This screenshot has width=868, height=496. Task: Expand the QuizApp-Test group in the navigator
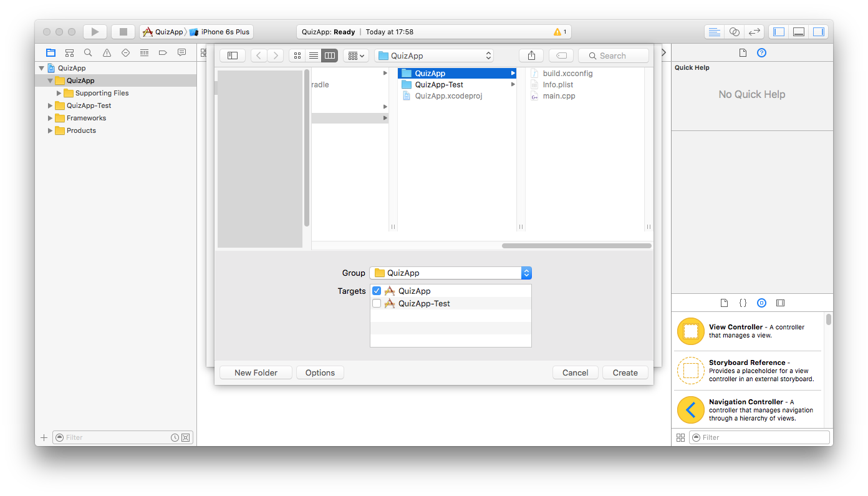pos(51,106)
